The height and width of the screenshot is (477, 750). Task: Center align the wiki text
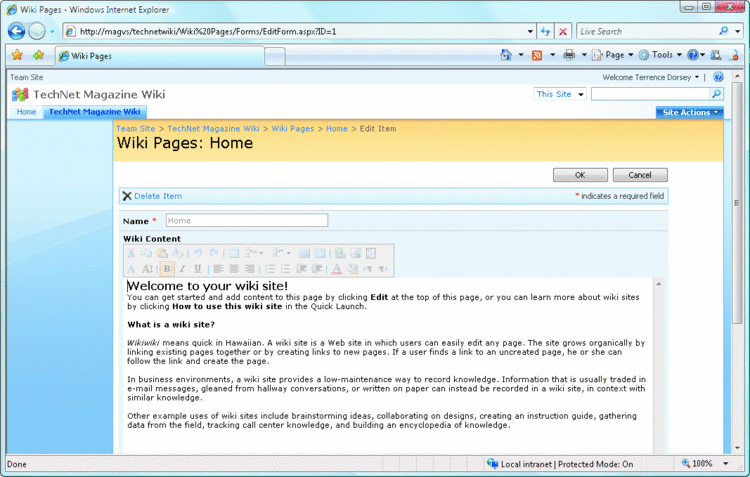[234, 269]
